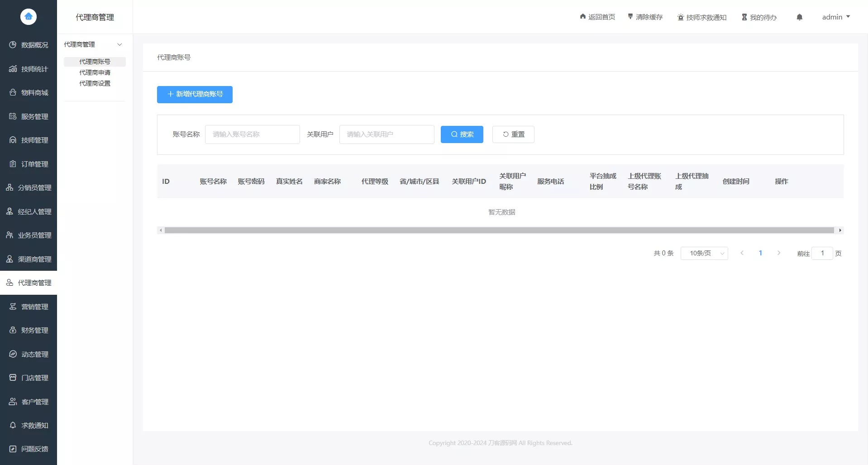Screen dimensions: 868x465
Task: Click the 重置 reset button
Action: [x=513, y=134]
